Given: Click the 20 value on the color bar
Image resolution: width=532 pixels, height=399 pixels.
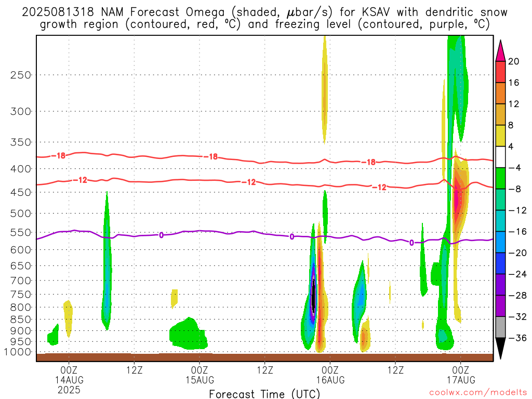Looking at the screenshot, I should point(514,61).
